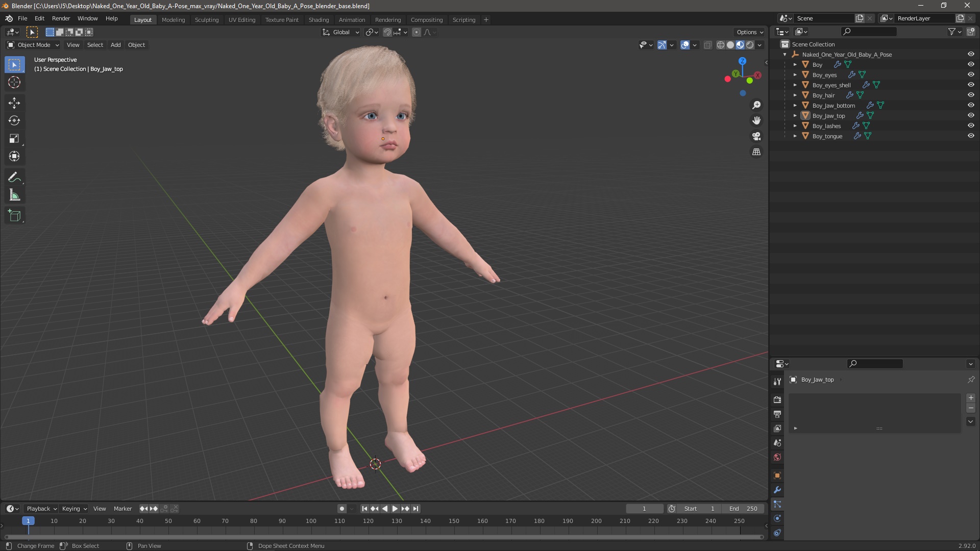Open Object properties tab
The height and width of the screenshot is (551, 980).
tap(777, 475)
